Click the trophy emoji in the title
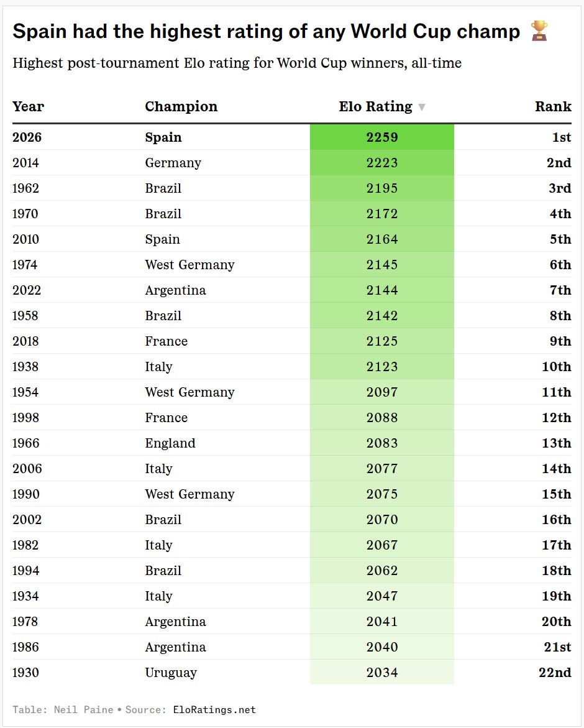This screenshot has width=584, height=728. click(539, 30)
